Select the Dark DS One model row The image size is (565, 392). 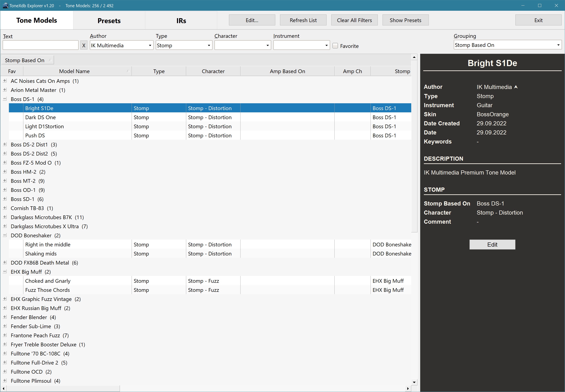click(x=210, y=117)
